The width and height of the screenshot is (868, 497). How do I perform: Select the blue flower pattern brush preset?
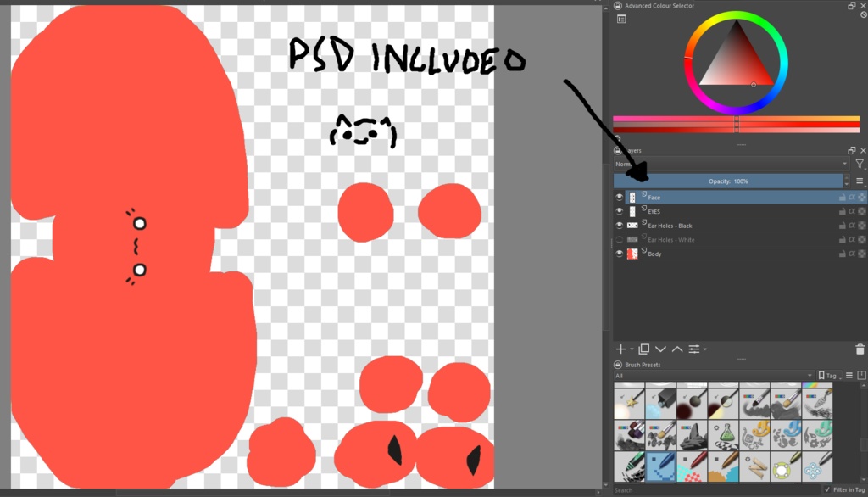pyautogui.click(x=817, y=466)
